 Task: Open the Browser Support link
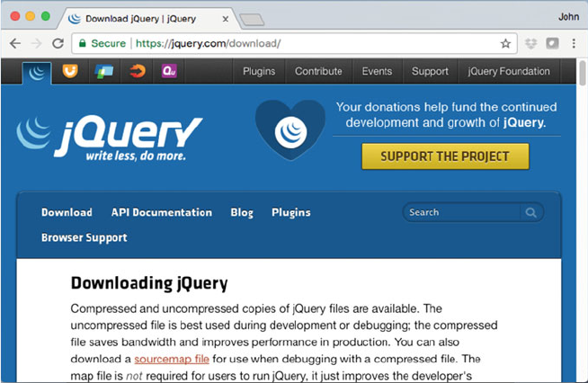pos(85,238)
